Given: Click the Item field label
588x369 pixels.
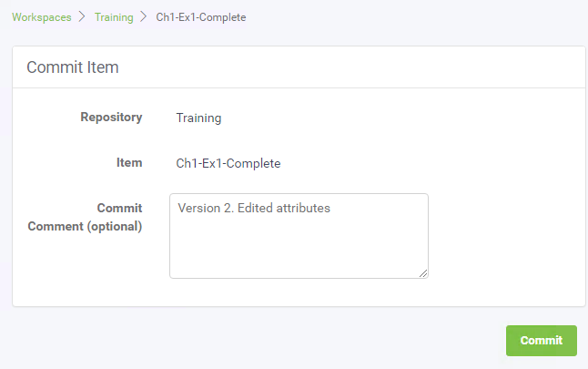Looking at the screenshot, I should (129, 162).
